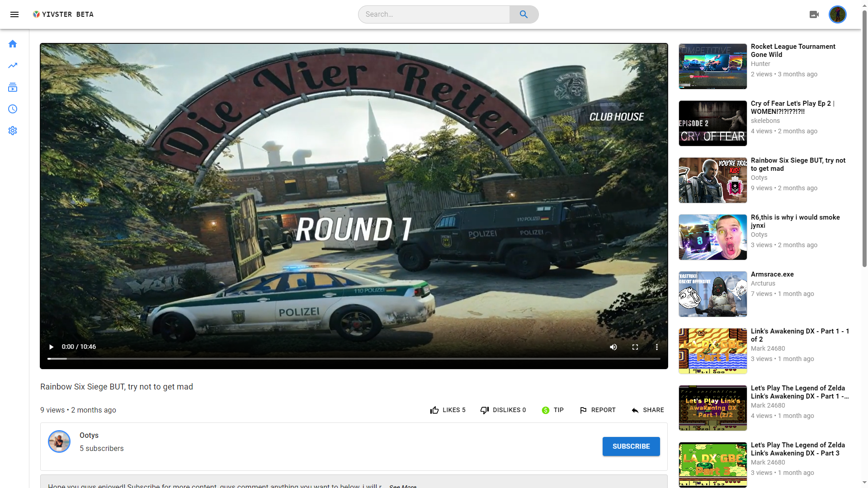
Task: Open the R6 smoke jynxi video thumbnail
Action: 712,237
